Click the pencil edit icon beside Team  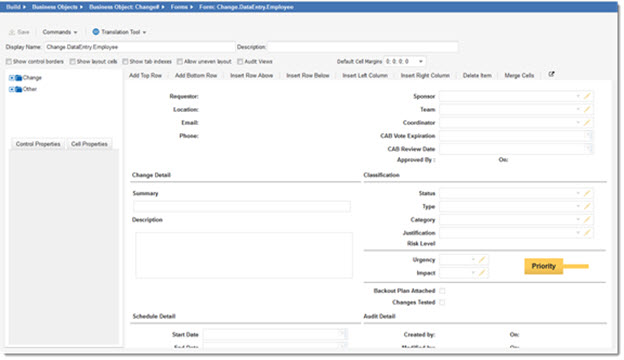tap(587, 109)
